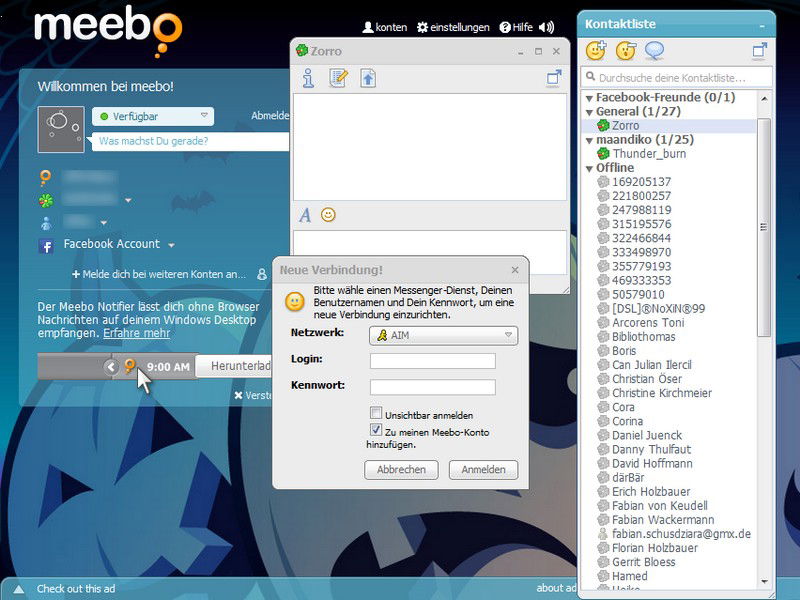
Task: Click the back arrow in notifier preview
Action: (x=111, y=366)
